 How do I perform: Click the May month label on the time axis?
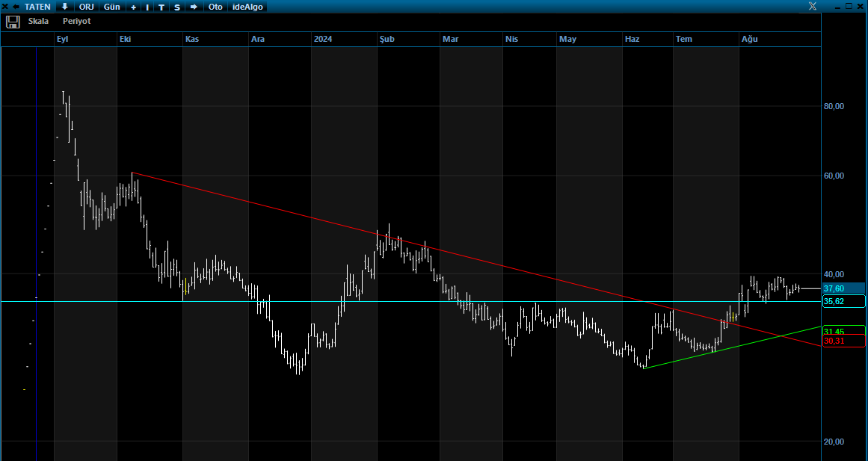click(567, 39)
